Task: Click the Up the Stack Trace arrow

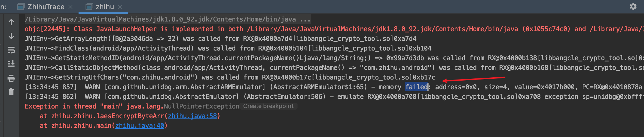Action: tap(11, 22)
